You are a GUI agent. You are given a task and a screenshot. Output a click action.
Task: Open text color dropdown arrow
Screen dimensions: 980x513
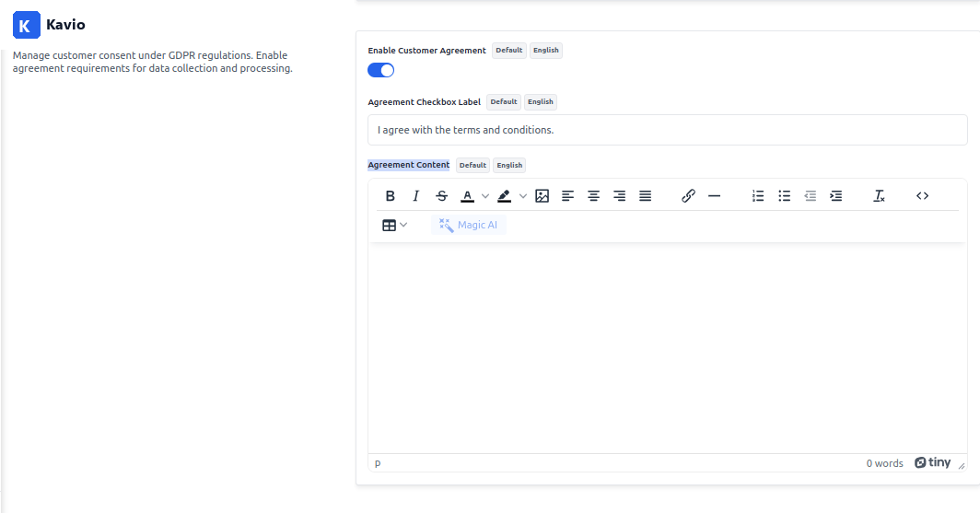click(485, 196)
